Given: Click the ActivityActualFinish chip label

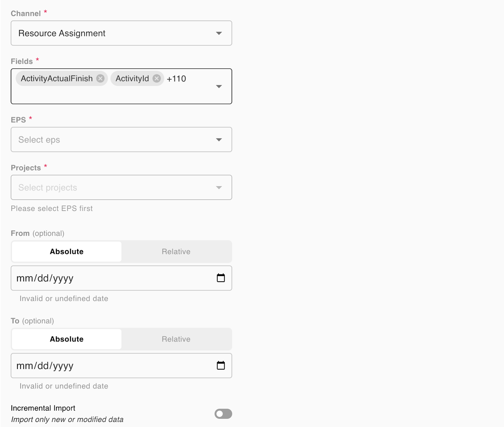Looking at the screenshot, I should 57,79.
